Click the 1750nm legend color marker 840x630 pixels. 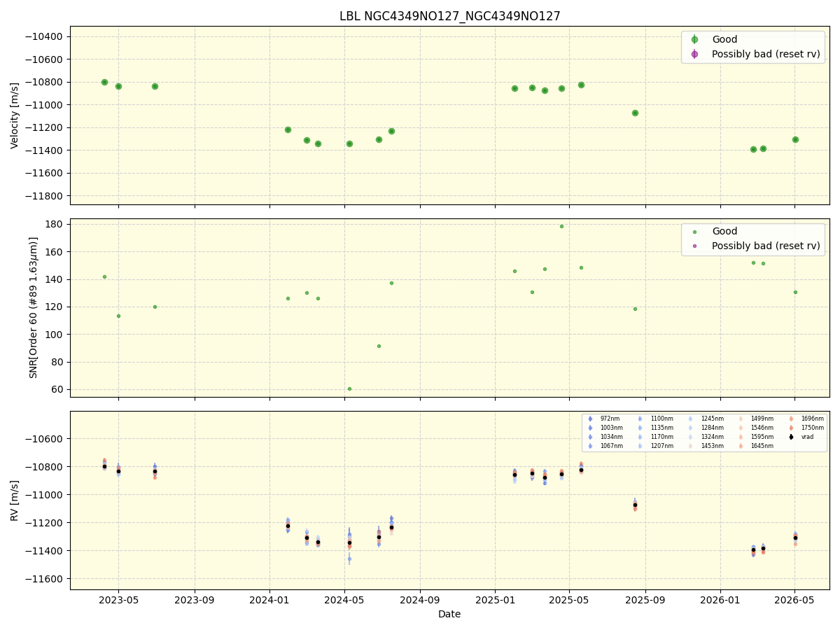coord(791,428)
